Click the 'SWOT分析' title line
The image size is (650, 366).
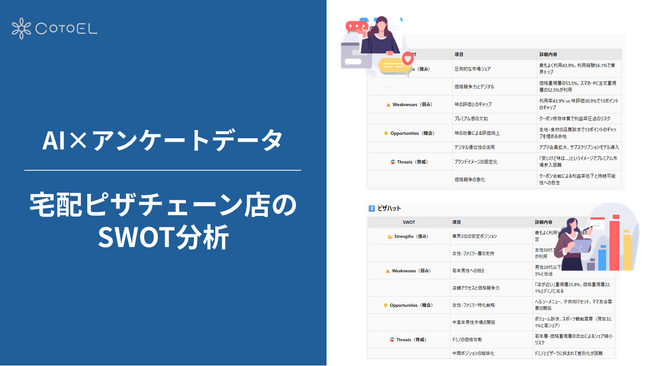(x=163, y=237)
